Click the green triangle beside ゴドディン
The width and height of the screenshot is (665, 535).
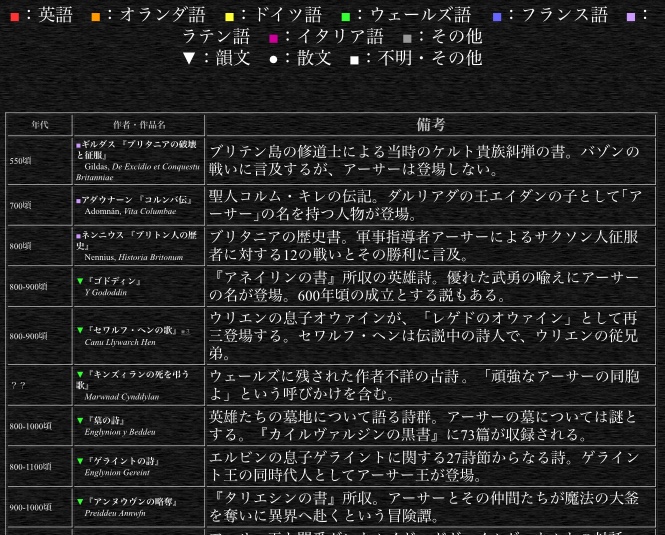80,282
